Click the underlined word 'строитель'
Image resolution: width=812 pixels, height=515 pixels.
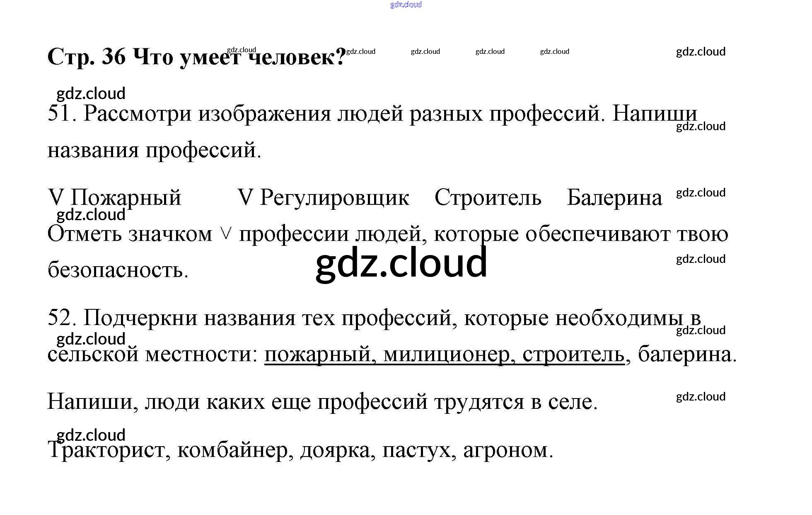(573, 355)
